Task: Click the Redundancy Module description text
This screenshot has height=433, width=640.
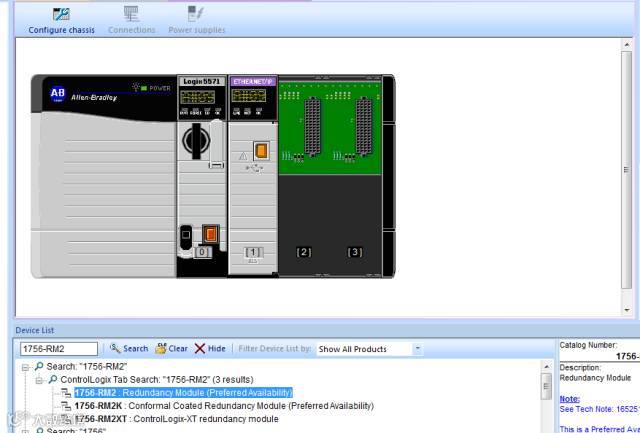Action: [595, 378]
